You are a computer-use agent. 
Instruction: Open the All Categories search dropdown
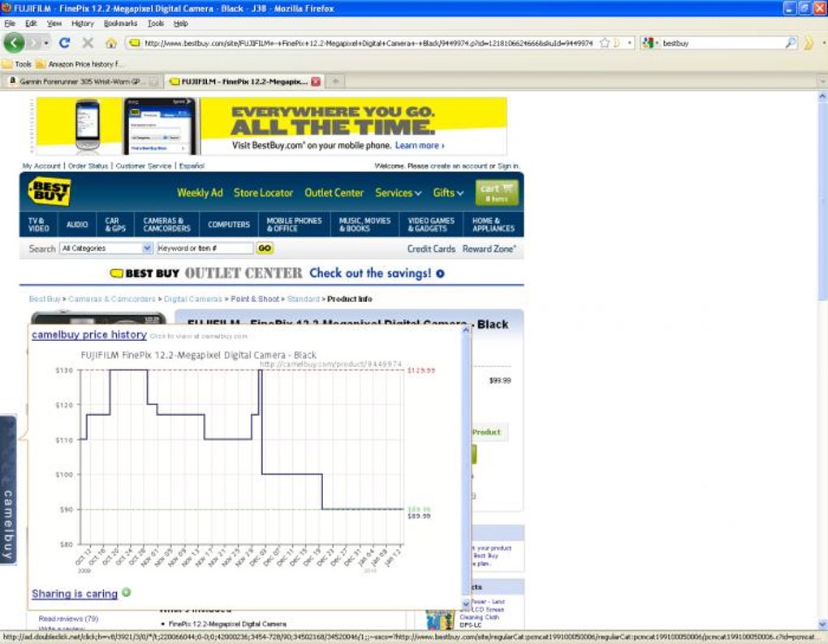click(x=106, y=249)
